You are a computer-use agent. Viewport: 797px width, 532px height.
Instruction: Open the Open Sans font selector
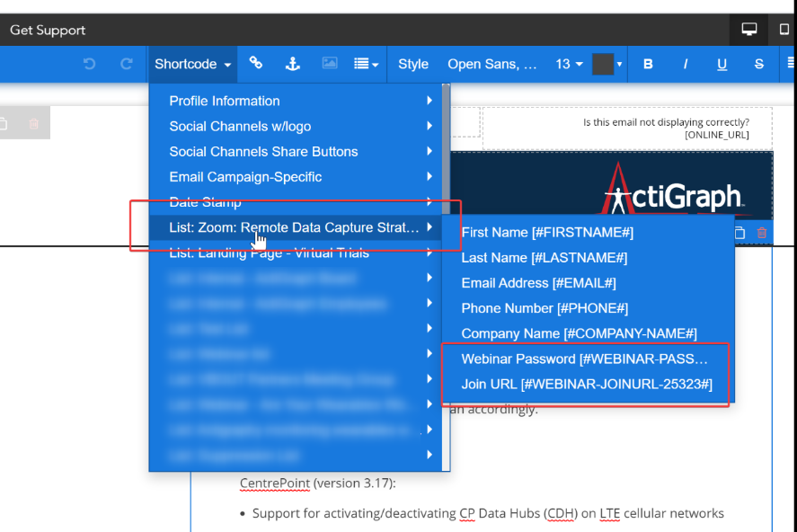[491, 64]
